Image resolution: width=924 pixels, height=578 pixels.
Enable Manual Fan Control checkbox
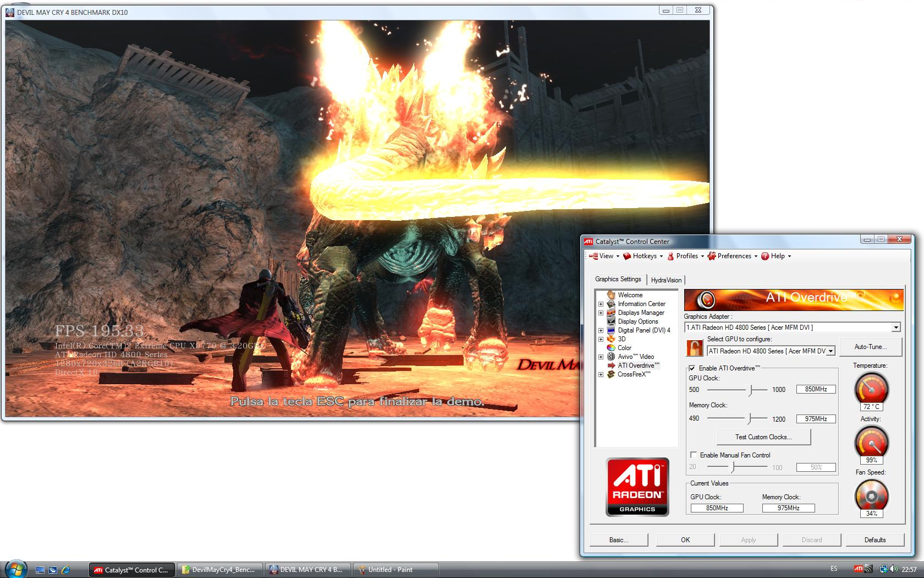[x=694, y=455]
